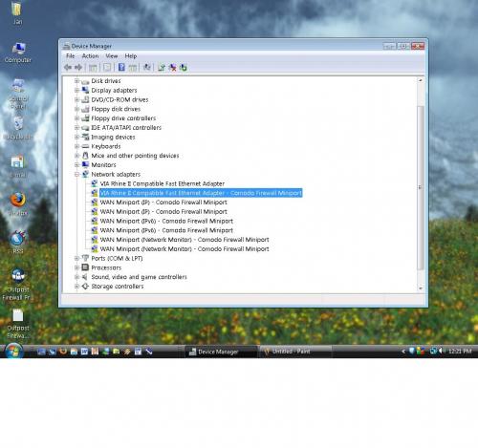Screen dimensions: 478x448
Task: Select last WAN Miniport (Network Monitor) Comodo entry
Action: 185,249
